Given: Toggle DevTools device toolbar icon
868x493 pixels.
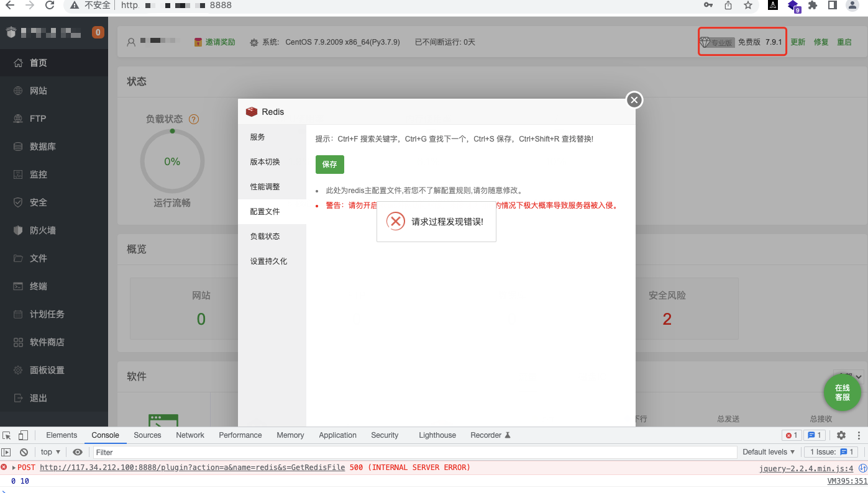Looking at the screenshot, I should [x=23, y=435].
